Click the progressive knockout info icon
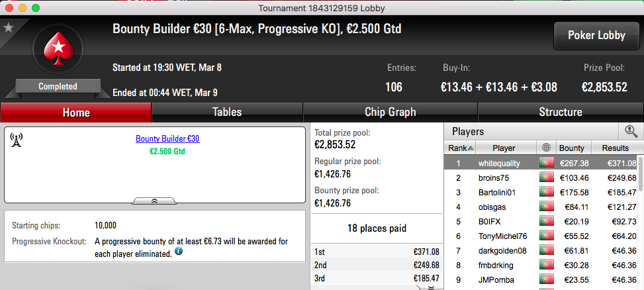This screenshot has width=644, height=290. (179, 252)
